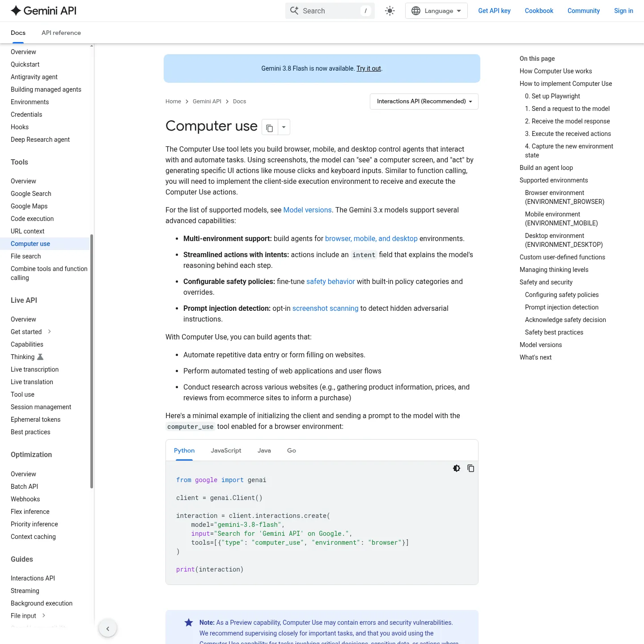Jump to Build an agent loop section
Image resolution: width=644 pixels, height=644 pixels.
pos(546,168)
